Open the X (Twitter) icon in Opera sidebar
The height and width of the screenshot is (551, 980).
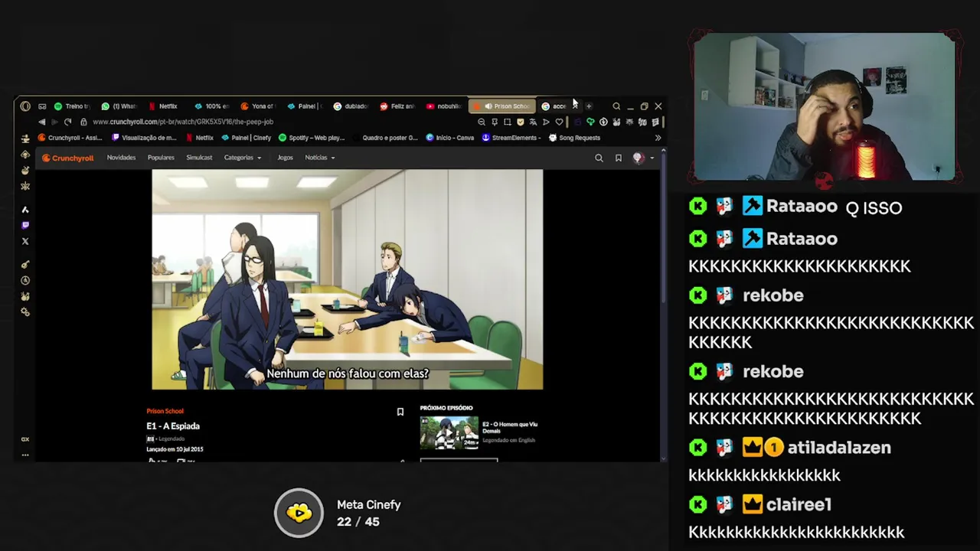(25, 241)
